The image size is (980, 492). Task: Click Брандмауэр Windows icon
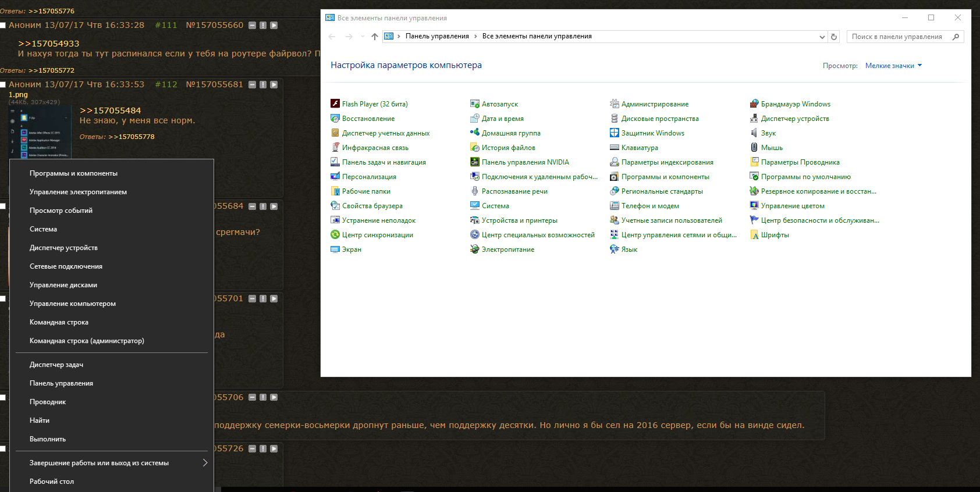(754, 104)
